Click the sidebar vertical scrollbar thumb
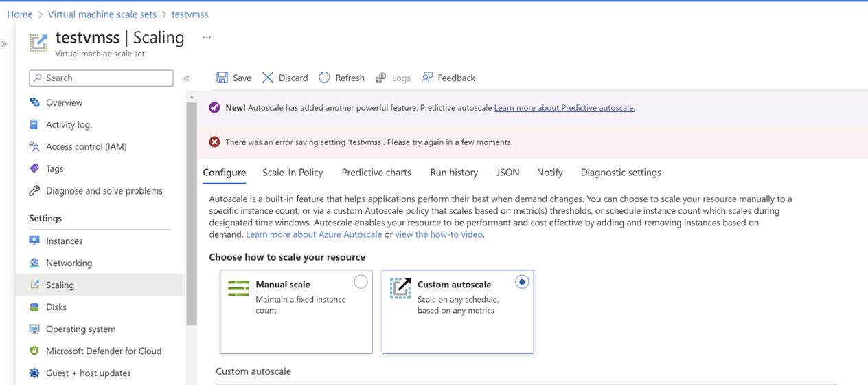868x385 pixels. [x=192, y=213]
